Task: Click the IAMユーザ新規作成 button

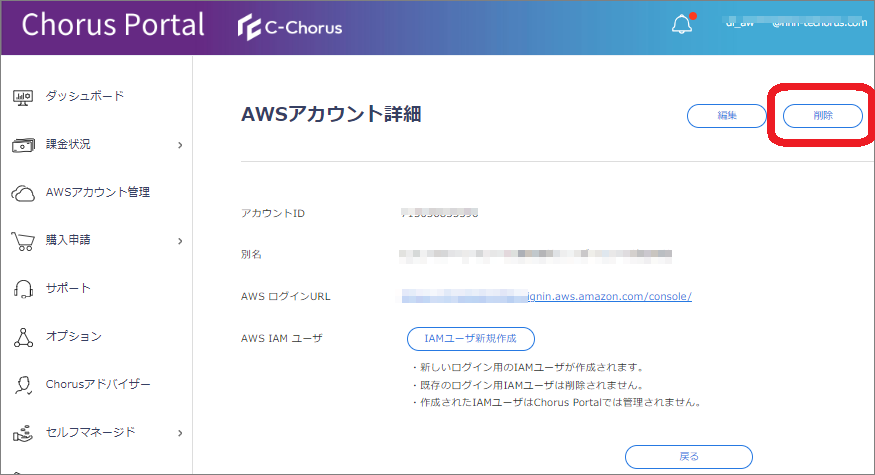Action: (470, 338)
